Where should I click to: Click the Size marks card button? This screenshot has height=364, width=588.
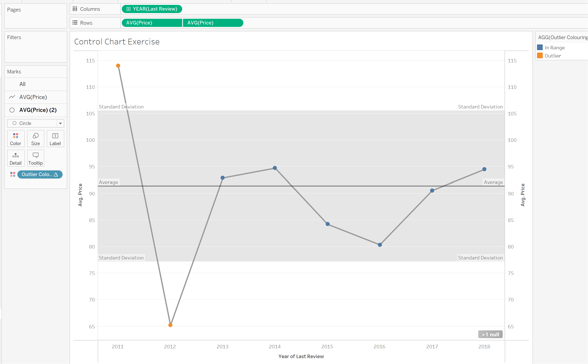tap(36, 139)
